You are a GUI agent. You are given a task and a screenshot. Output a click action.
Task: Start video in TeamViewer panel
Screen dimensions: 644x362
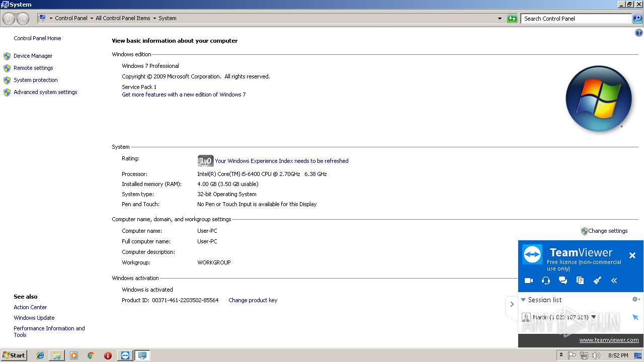click(x=528, y=281)
